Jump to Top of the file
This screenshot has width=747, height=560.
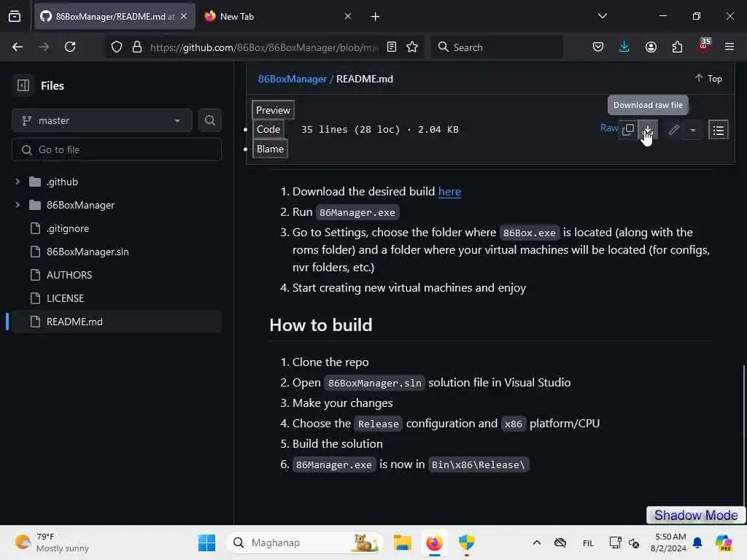[708, 79]
